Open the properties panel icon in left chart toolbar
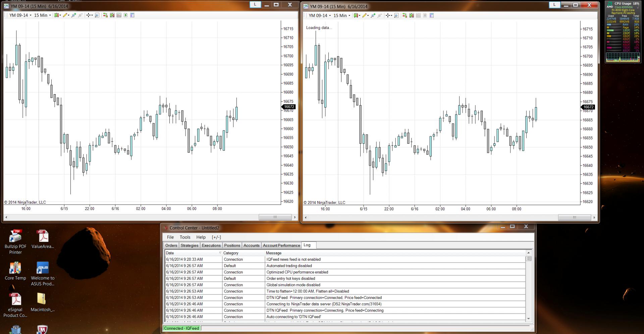 (132, 15)
